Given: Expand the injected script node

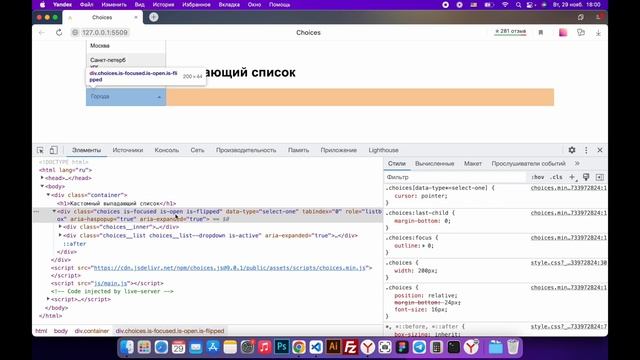Looking at the screenshot, I should [x=48, y=299].
